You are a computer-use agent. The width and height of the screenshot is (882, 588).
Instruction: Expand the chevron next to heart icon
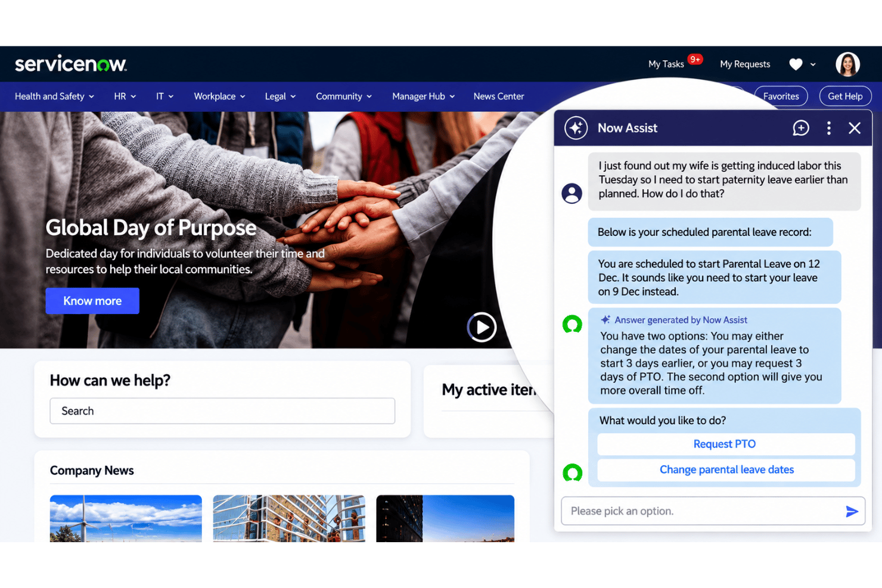[813, 64]
